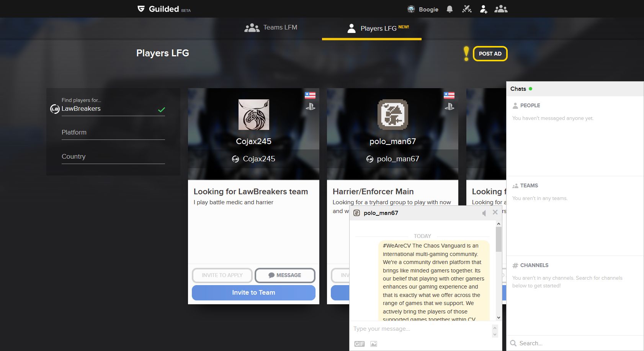Open Cojax245's avatar image
644x351 pixels.
point(254,115)
